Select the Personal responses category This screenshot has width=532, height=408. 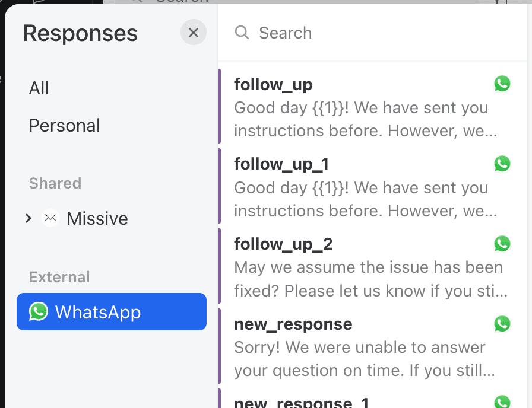pyautogui.click(x=65, y=126)
